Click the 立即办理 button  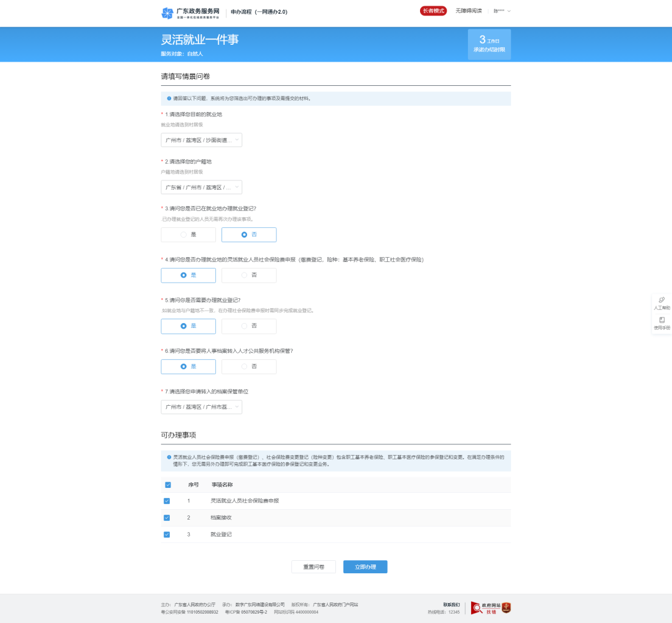pyautogui.click(x=365, y=567)
